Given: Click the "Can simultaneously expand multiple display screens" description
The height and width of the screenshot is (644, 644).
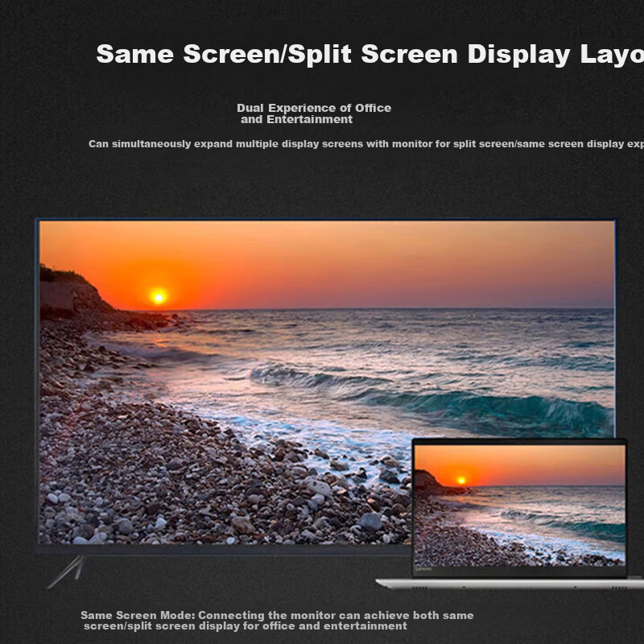Looking at the screenshot, I should 366,144.
